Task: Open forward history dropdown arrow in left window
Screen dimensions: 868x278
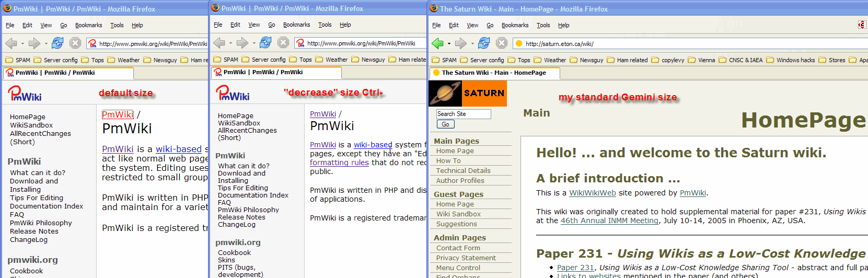Action: (46, 43)
